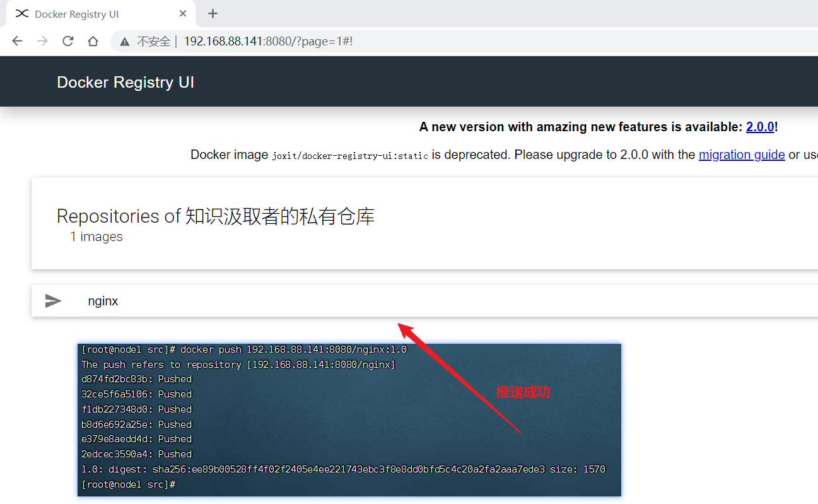Click the sha256 digest line
The height and width of the screenshot is (504, 818).
343,469
